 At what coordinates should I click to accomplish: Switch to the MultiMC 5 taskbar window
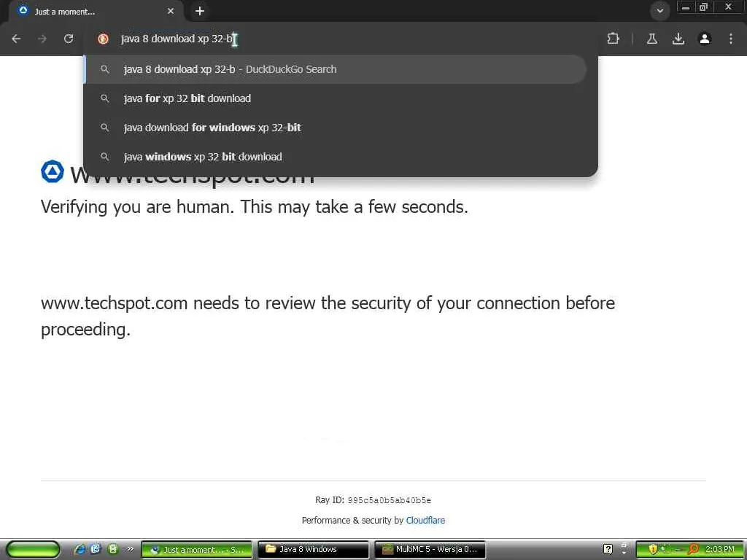(430, 550)
